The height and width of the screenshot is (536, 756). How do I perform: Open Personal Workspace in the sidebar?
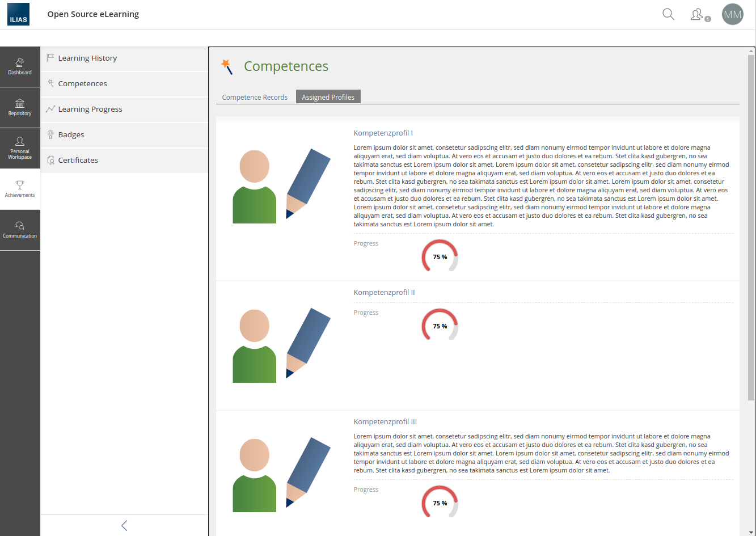(x=20, y=148)
